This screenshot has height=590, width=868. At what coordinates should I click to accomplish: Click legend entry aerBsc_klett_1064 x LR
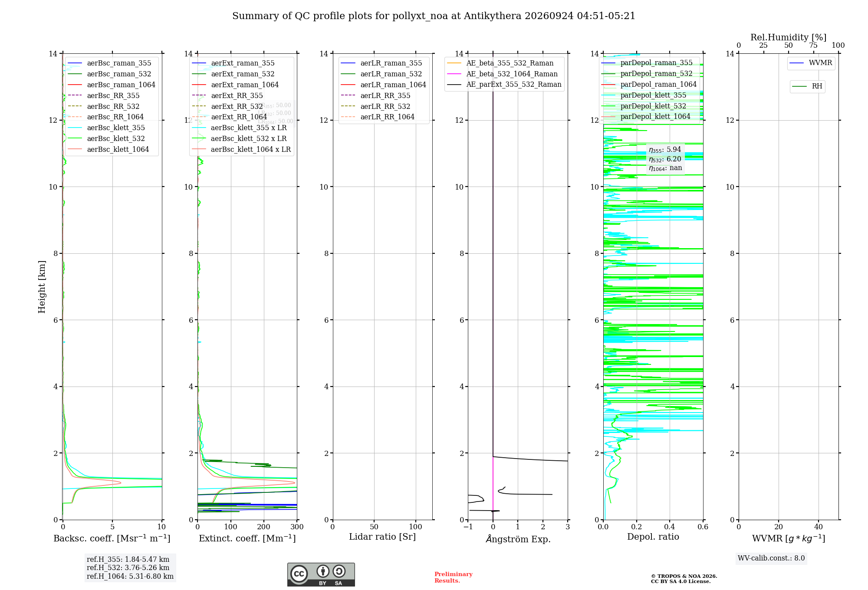pyautogui.click(x=242, y=150)
